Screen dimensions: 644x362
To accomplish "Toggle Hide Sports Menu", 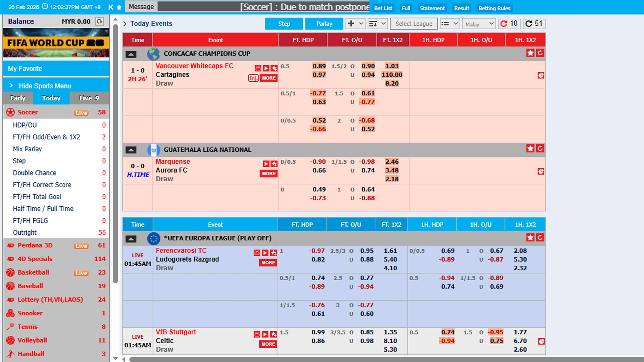I will (45, 86).
